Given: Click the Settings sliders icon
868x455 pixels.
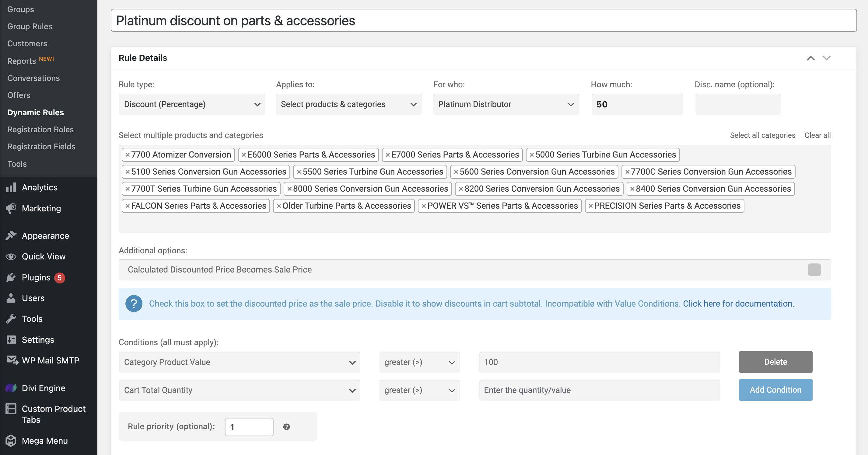Looking at the screenshot, I should 11,340.
